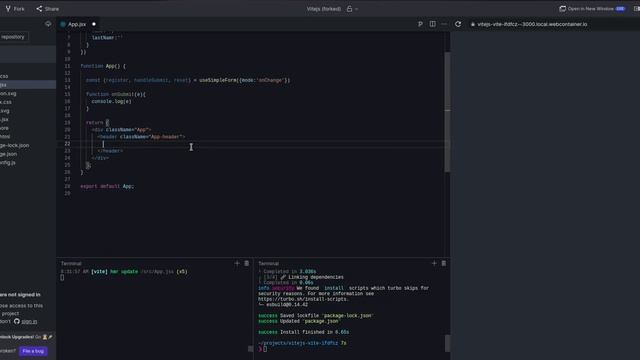Expand the project visibility dropdown arrow
Viewport: 640px width, 360px height.
coord(356,9)
